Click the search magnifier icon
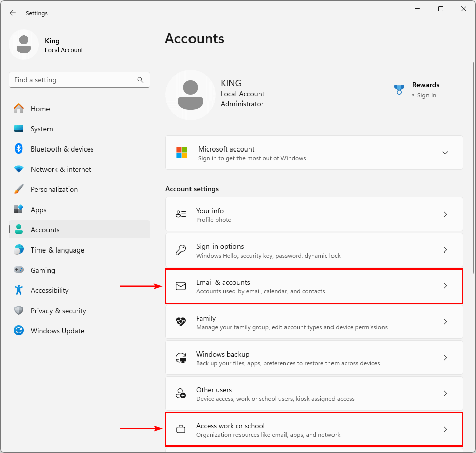This screenshot has width=476, height=453. coord(140,80)
